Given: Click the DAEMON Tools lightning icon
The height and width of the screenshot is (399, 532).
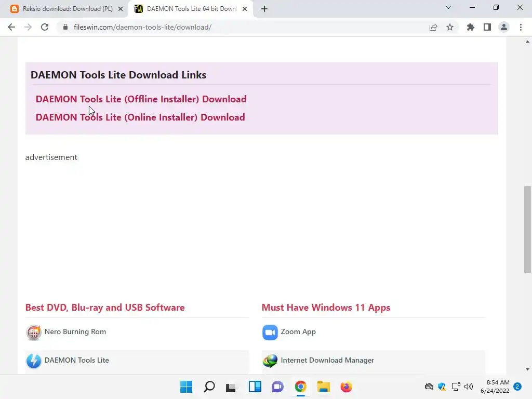Looking at the screenshot, I should 34,361.
